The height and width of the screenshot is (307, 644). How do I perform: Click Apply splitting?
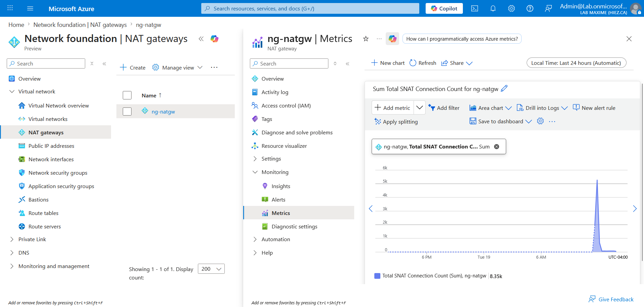[x=396, y=122]
